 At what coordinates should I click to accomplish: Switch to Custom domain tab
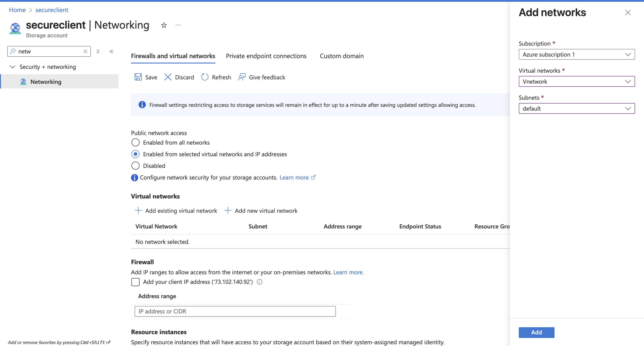pyautogui.click(x=341, y=56)
